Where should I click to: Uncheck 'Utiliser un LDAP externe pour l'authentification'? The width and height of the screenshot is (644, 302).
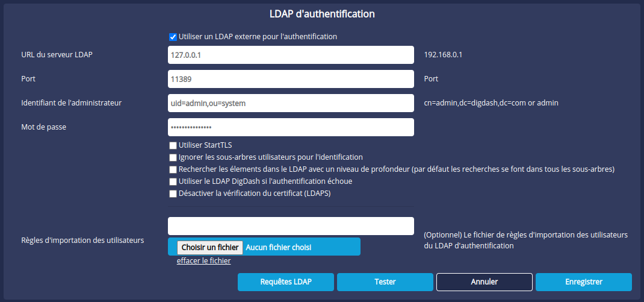173,37
